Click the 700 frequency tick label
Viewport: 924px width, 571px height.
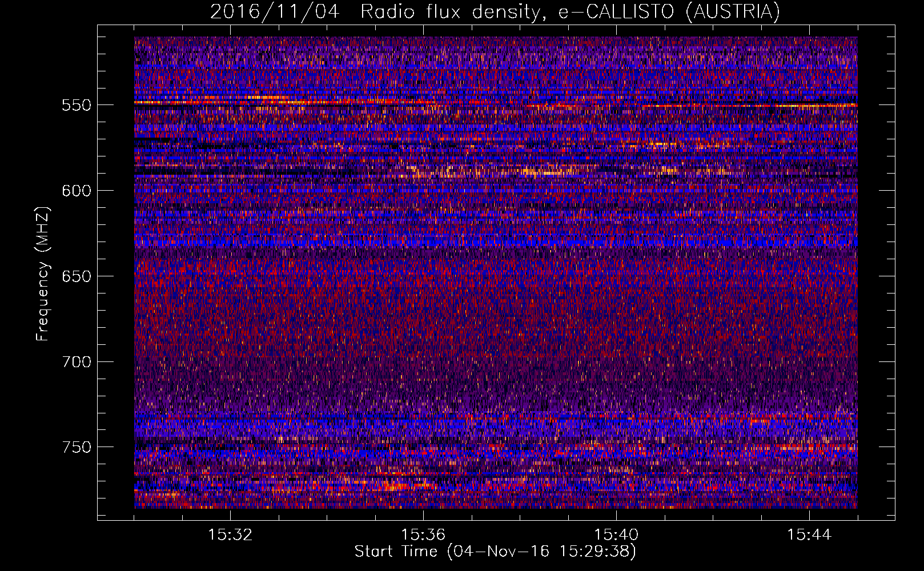pos(77,362)
